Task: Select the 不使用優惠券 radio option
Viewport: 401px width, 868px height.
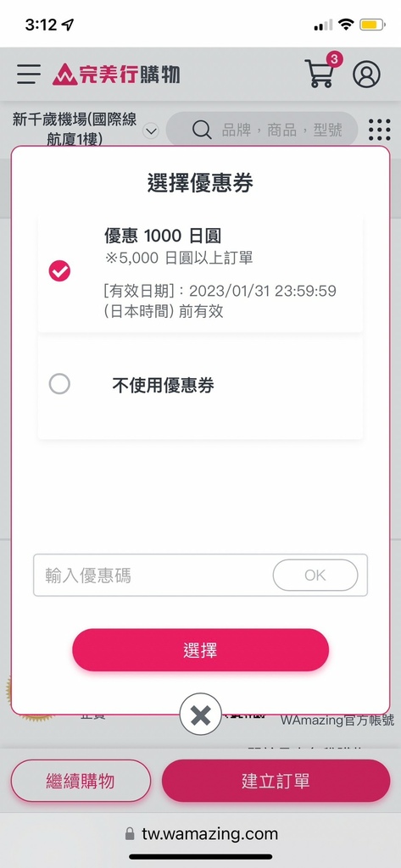Action: pyautogui.click(x=59, y=384)
